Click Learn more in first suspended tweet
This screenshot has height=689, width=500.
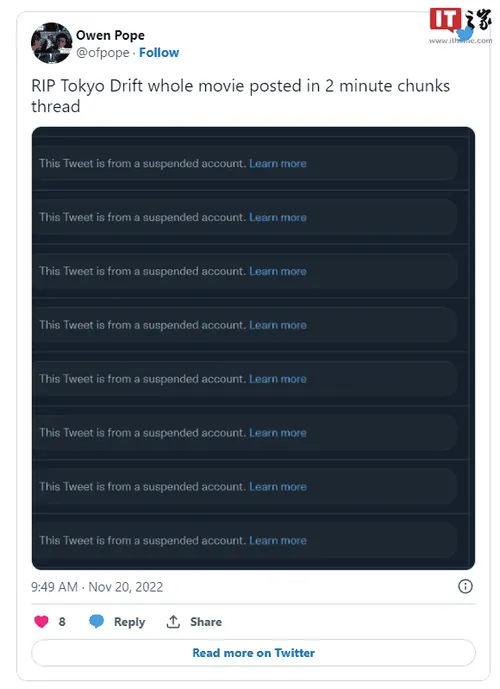click(278, 163)
